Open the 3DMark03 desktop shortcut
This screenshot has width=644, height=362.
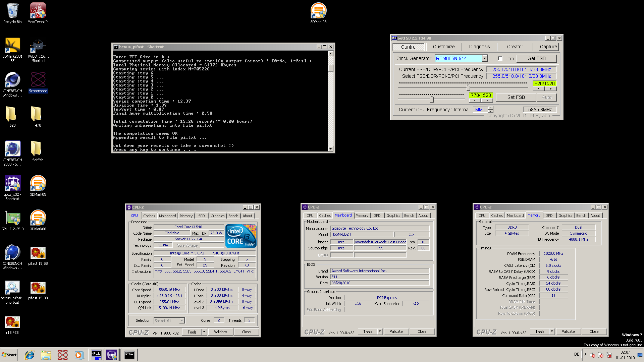click(318, 13)
